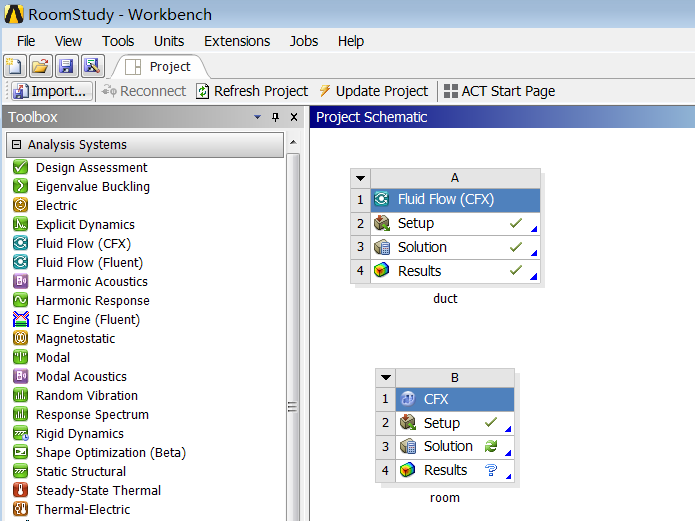Click the New project toolbar icon
The image size is (695, 521).
(15, 67)
